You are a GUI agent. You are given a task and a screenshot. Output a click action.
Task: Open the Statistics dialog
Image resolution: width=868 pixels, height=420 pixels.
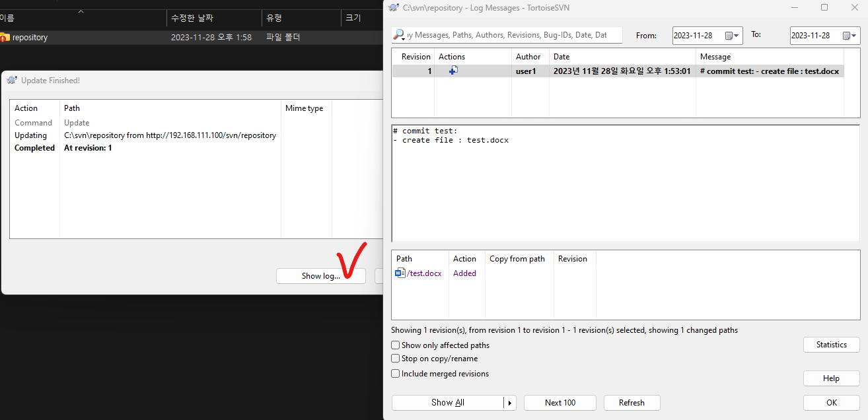pyautogui.click(x=831, y=345)
